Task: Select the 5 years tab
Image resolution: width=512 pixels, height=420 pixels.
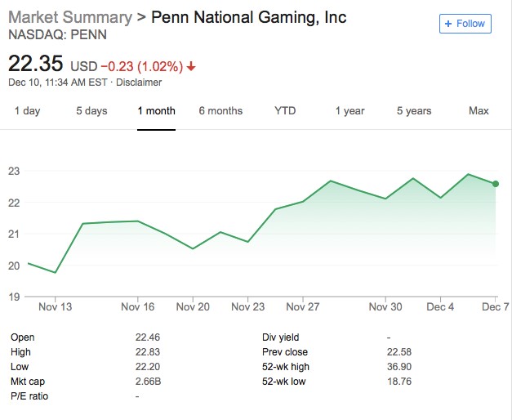Action: click(414, 111)
